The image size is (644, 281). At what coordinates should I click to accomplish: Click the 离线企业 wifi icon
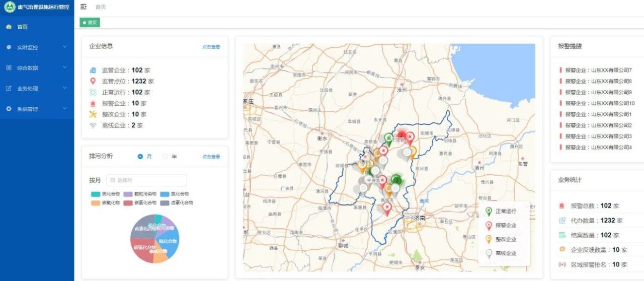tap(93, 125)
